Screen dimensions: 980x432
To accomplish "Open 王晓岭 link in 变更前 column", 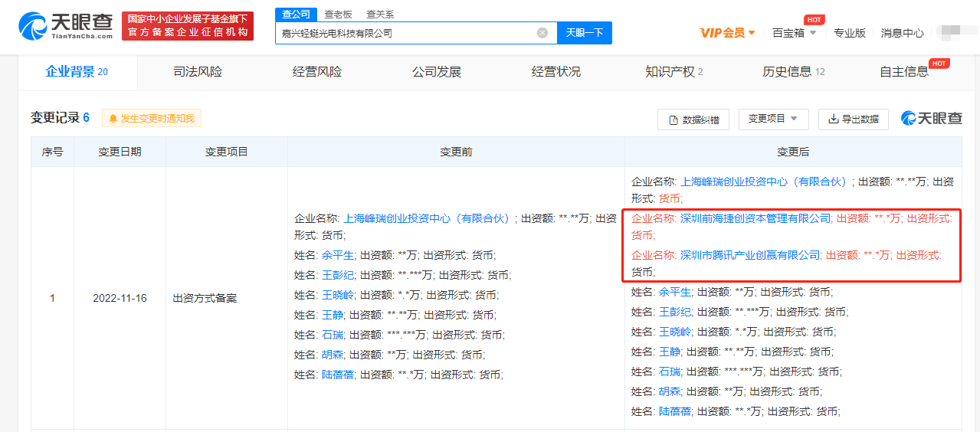I will (338, 295).
